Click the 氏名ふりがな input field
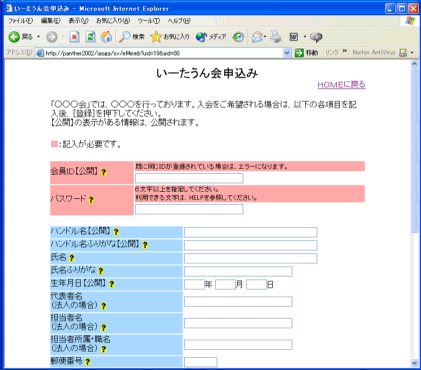421x370 pixels. (x=238, y=271)
